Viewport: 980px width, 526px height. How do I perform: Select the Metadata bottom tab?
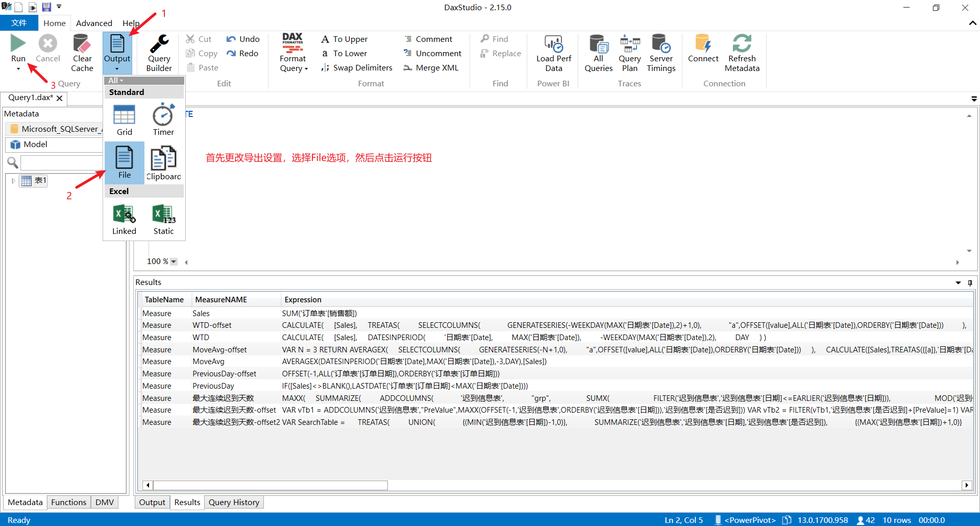(x=25, y=502)
